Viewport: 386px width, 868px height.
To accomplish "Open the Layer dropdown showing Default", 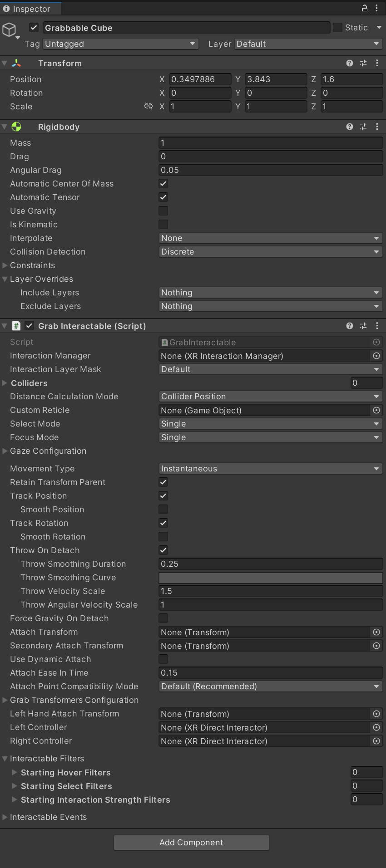I will pos(308,44).
